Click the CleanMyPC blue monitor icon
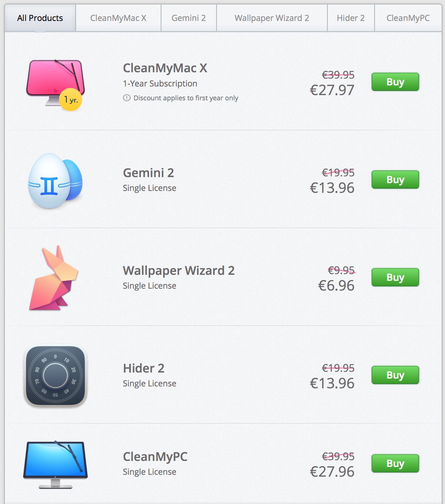The height and width of the screenshot is (504, 445). click(55, 465)
